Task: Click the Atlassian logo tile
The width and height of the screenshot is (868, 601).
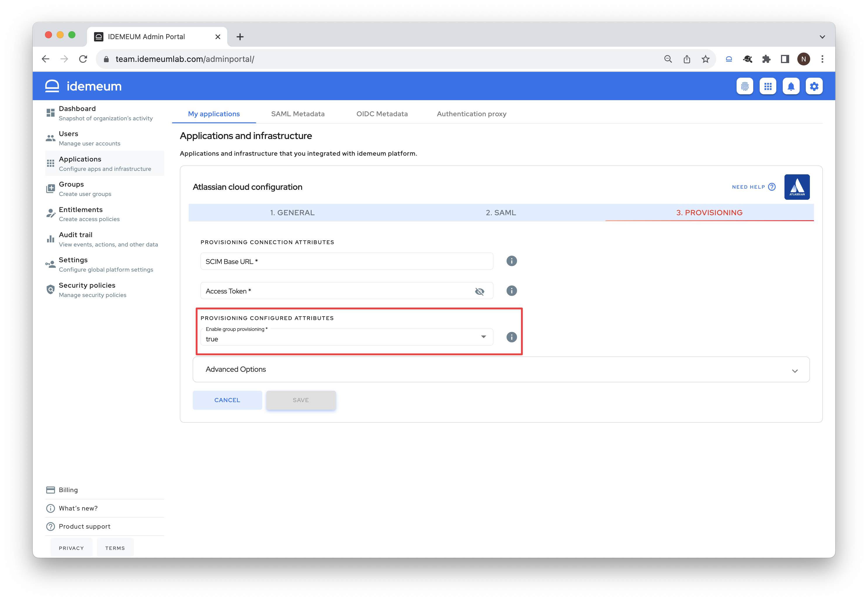Action: [x=797, y=187]
